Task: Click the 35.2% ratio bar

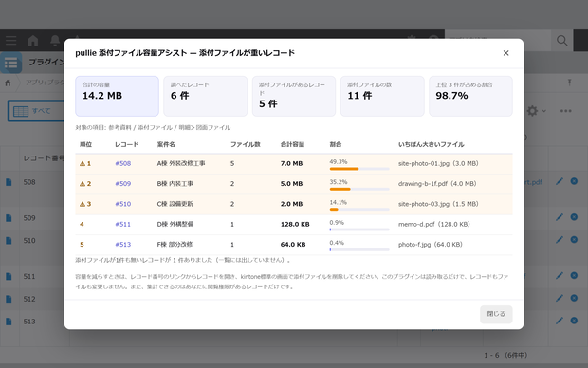Action: coord(359,189)
